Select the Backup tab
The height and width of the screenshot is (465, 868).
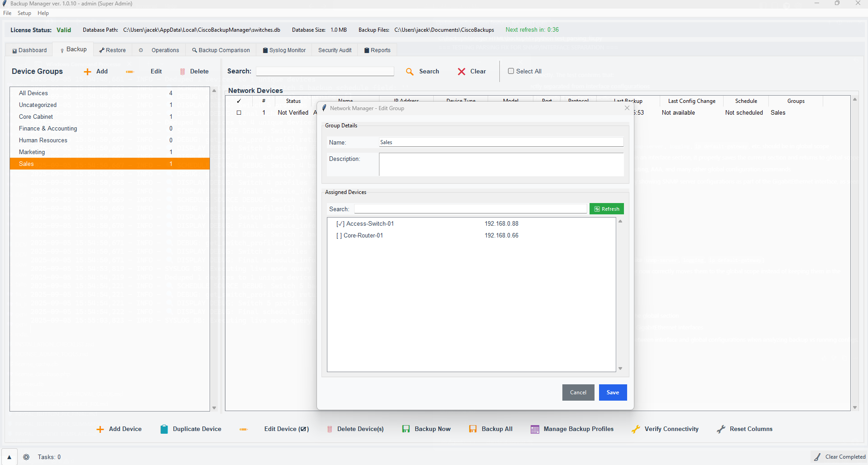[x=73, y=49]
